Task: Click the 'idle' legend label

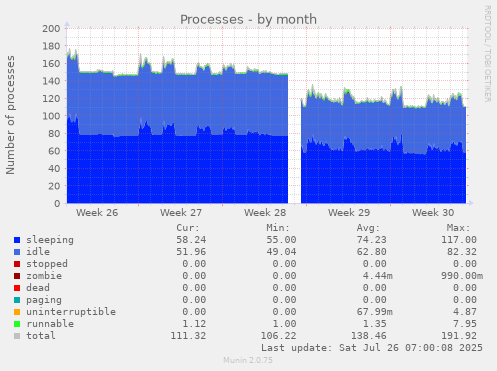Action: (x=38, y=252)
